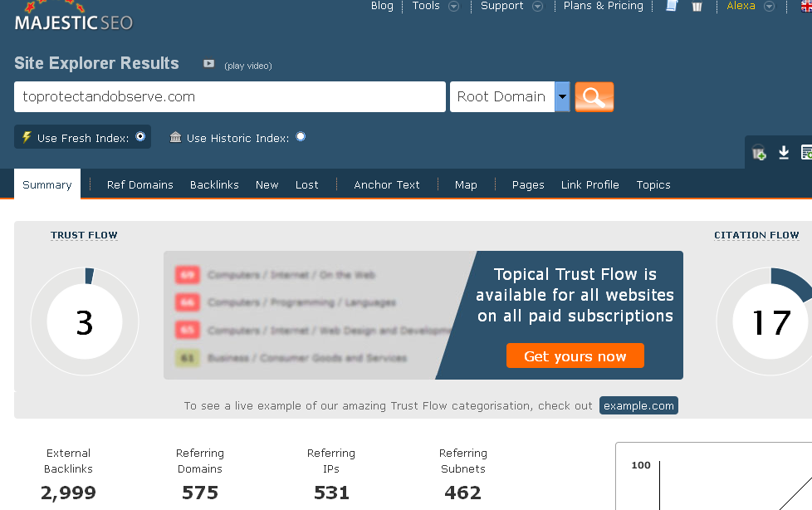Click the orange magnifier search button
The height and width of the screenshot is (510, 812).
(x=594, y=97)
